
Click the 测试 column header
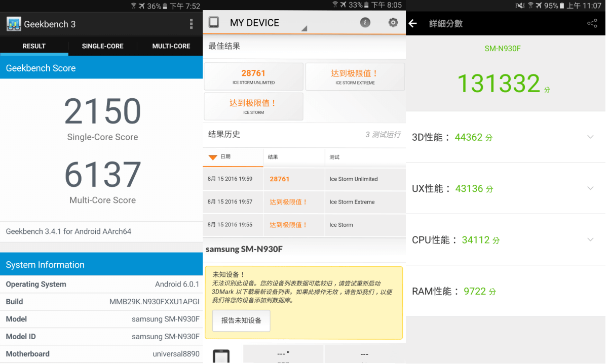point(365,157)
